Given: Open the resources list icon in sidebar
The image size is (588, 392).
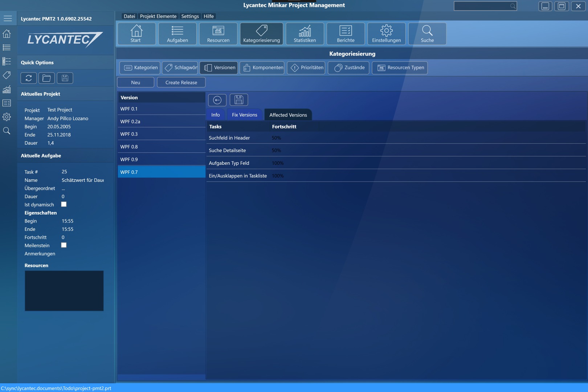Looking at the screenshot, I should 7,61.
